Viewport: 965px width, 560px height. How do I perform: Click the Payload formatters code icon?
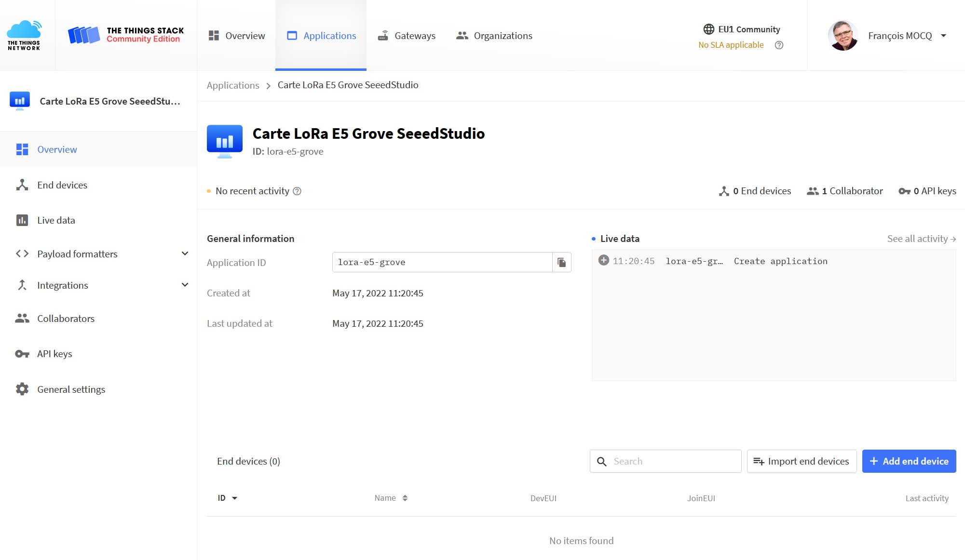tap(22, 253)
